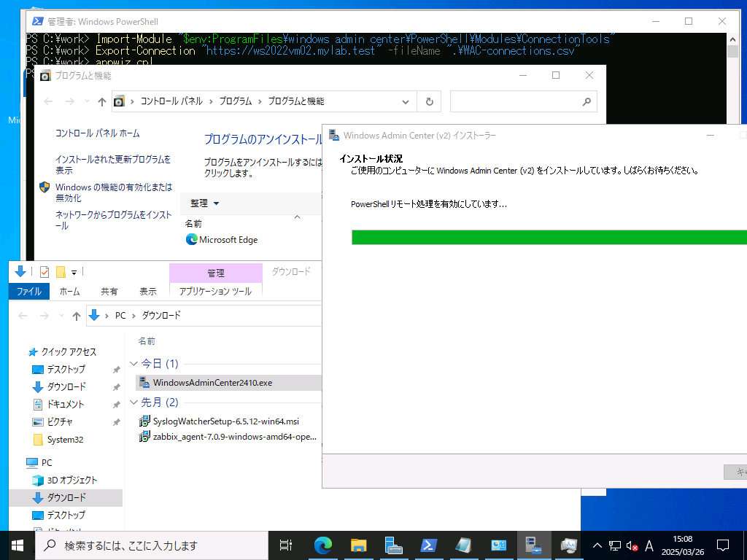Click the 名前 column sort arrow in Programs list
747x560 pixels.
coord(298,217)
